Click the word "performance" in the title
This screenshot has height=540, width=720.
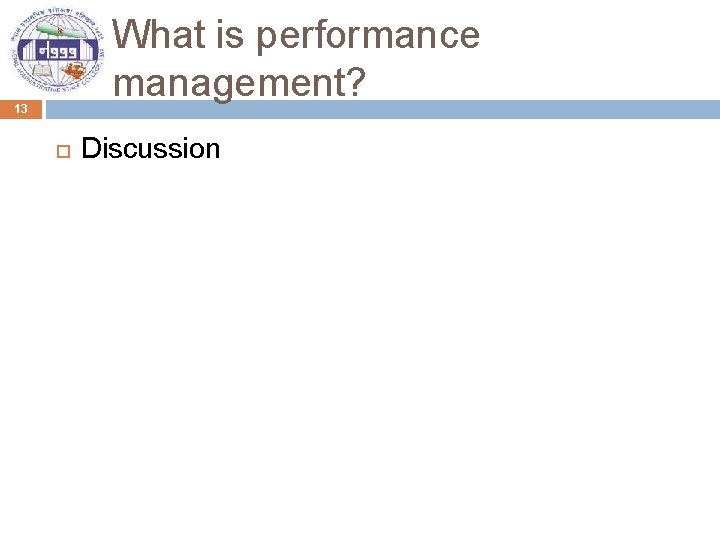[x=368, y=36]
